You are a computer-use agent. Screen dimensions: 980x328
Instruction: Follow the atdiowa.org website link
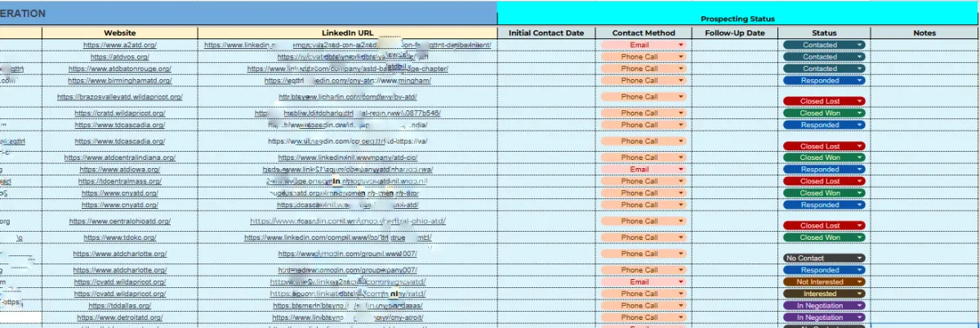coord(119,170)
